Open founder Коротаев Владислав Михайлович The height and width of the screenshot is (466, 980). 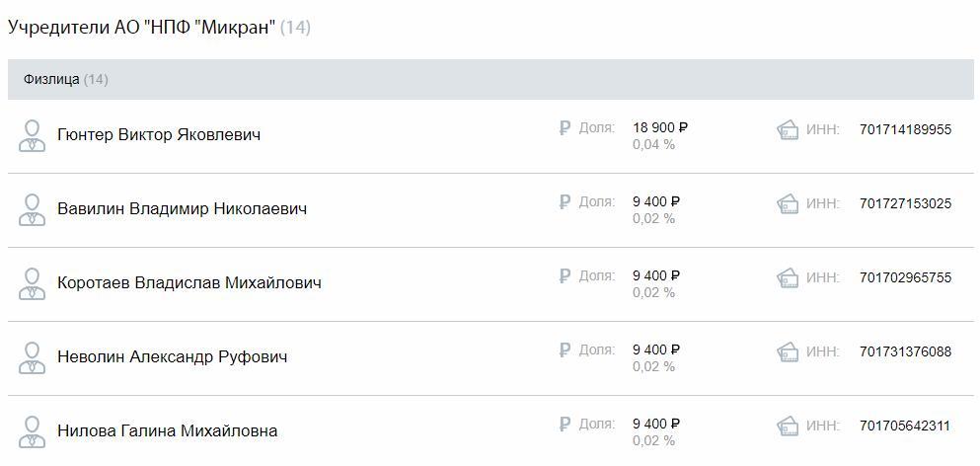[x=189, y=282]
